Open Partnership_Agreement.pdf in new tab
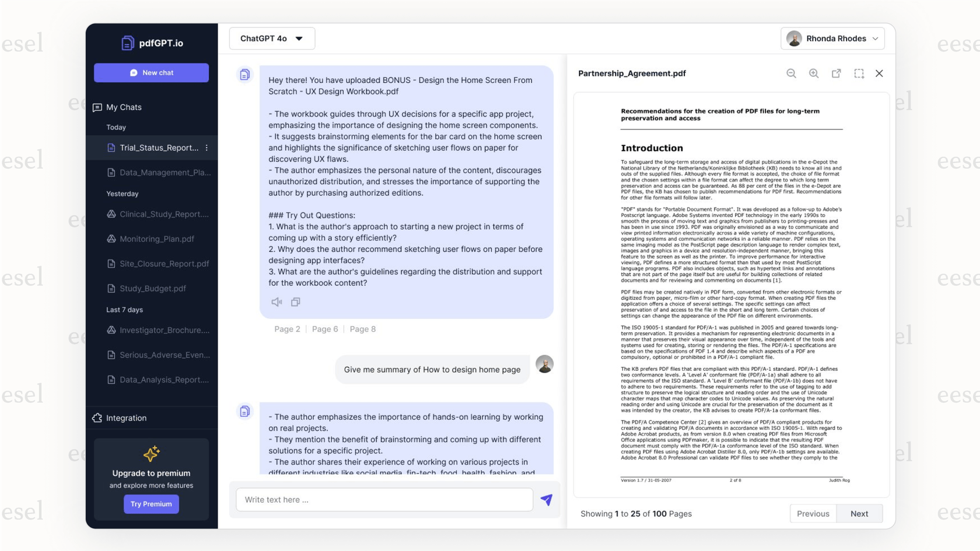The height and width of the screenshot is (551, 980). click(x=836, y=73)
